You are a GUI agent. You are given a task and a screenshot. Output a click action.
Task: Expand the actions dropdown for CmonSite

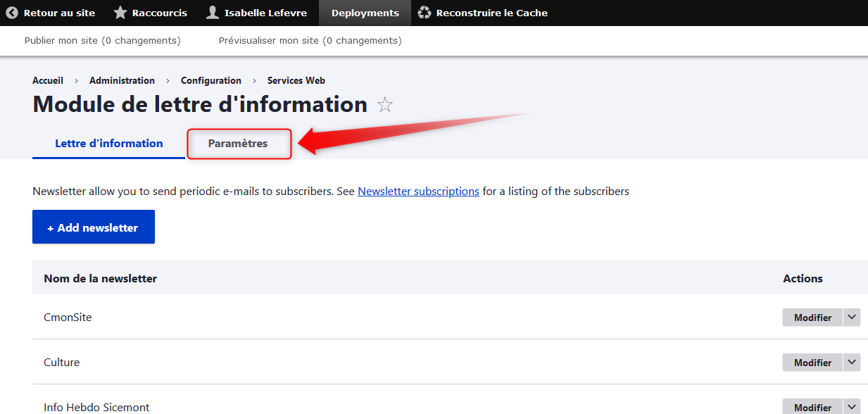(852, 318)
